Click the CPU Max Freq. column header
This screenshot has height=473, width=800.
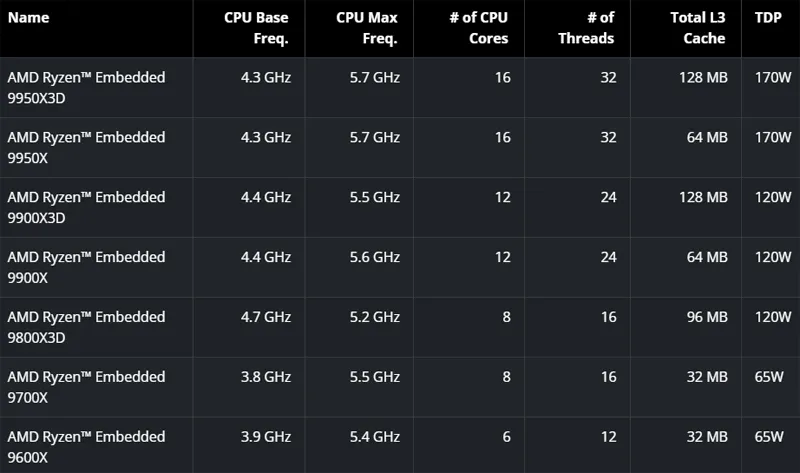click(x=366, y=28)
